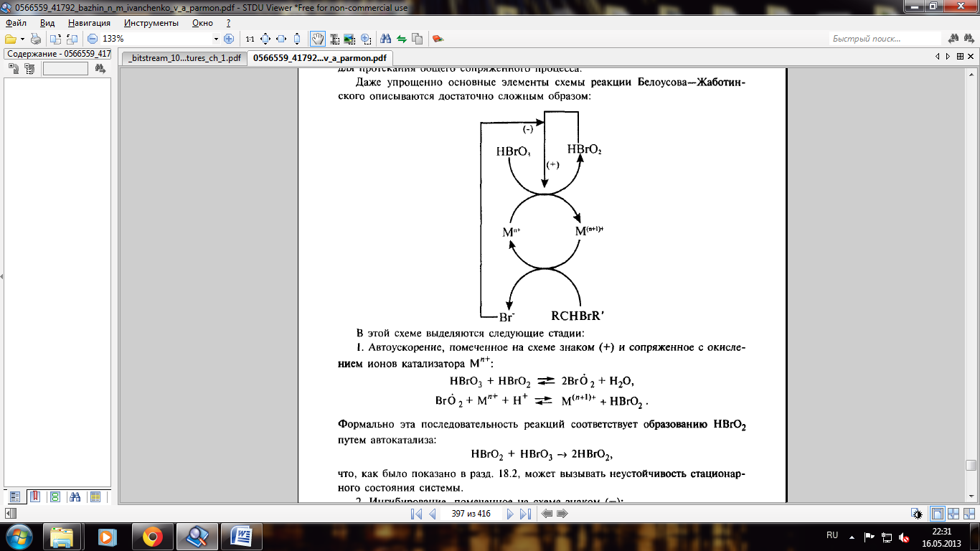Select fit width zoom icon
The image size is (980, 551).
[281, 39]
